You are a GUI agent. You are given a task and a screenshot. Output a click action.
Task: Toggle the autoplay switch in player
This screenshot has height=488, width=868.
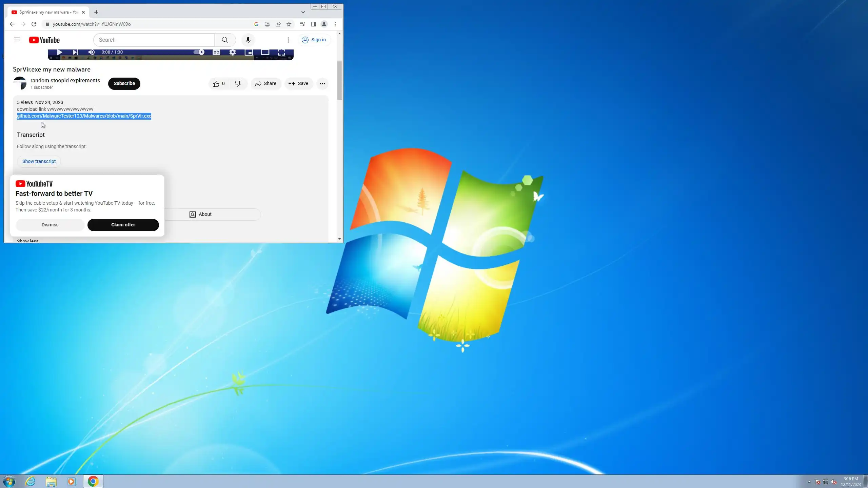[199, 52]
